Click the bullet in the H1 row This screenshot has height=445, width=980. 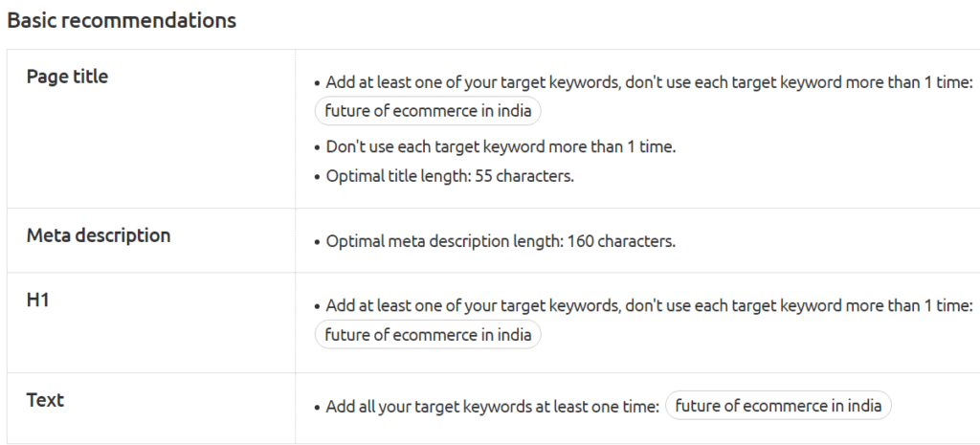click(317, 307)
